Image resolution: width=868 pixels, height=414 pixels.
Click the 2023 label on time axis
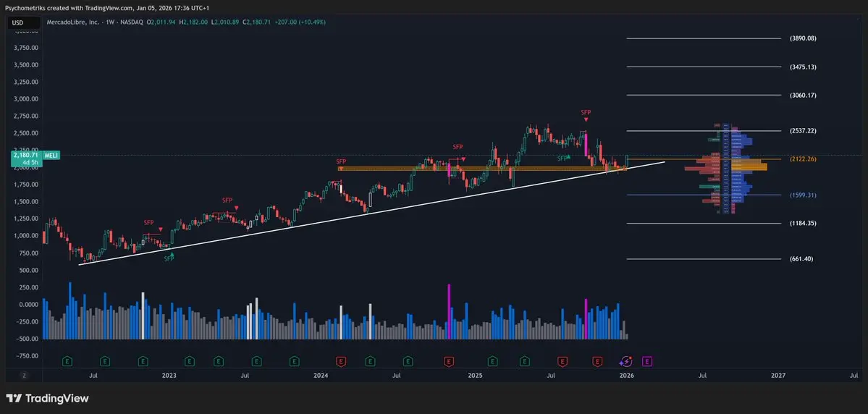point(169,375)
